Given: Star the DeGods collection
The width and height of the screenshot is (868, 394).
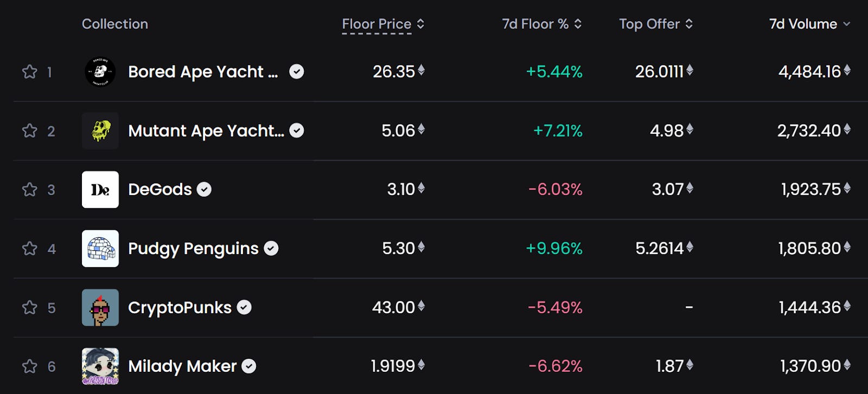Looking at the screenshot, I should click(30, 190).
